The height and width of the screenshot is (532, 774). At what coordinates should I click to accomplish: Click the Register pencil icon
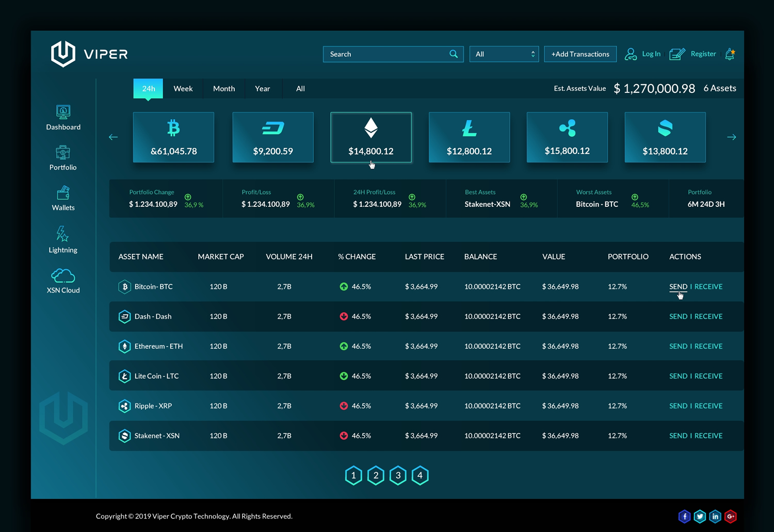click(677, 54)
